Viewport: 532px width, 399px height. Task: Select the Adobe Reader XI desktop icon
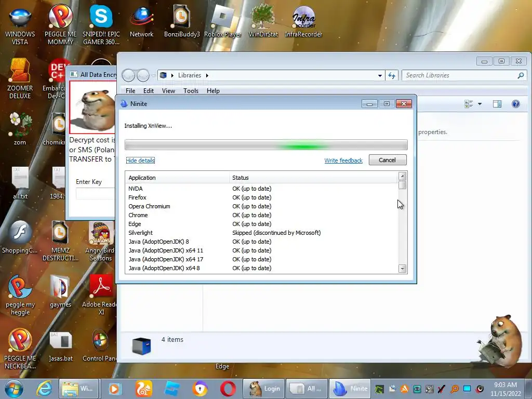pyautogui.click(x=100, y=295)
